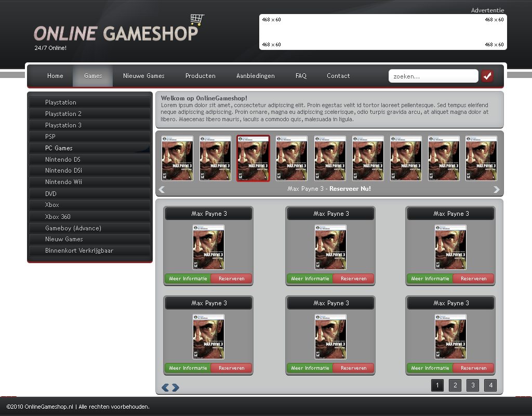Select PSP category in the sidebar
The width and height of the screenshot is (532, 416).
(x=90, y=137)
